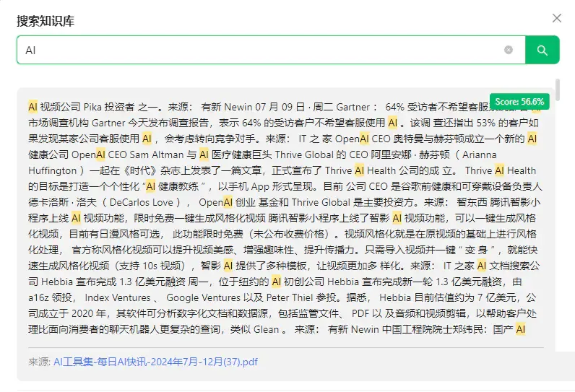575x392 pixels.
Task: Click the text '德卡洛斯 · 洛夫 ( DeCarlos Love )'
Action: point(105,202)
